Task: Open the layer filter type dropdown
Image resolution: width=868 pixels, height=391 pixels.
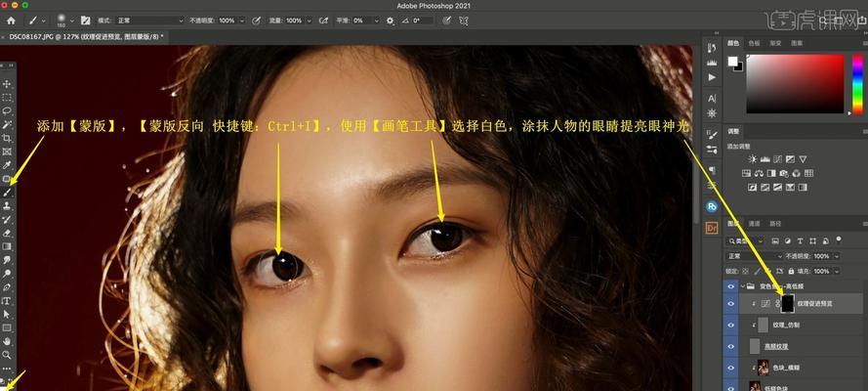Action: (x=745, y=241)
